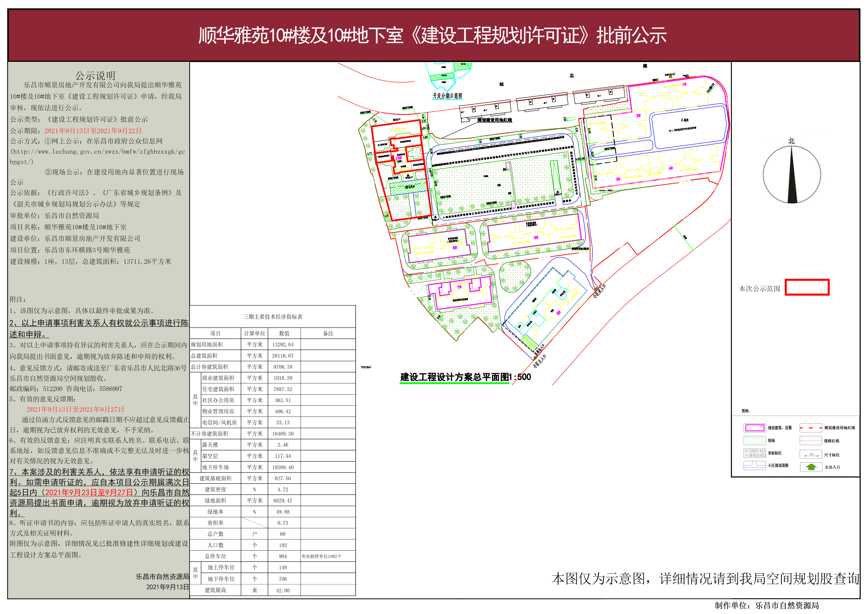Click the remark 充电桩停车位1082个

coord(321,556)
